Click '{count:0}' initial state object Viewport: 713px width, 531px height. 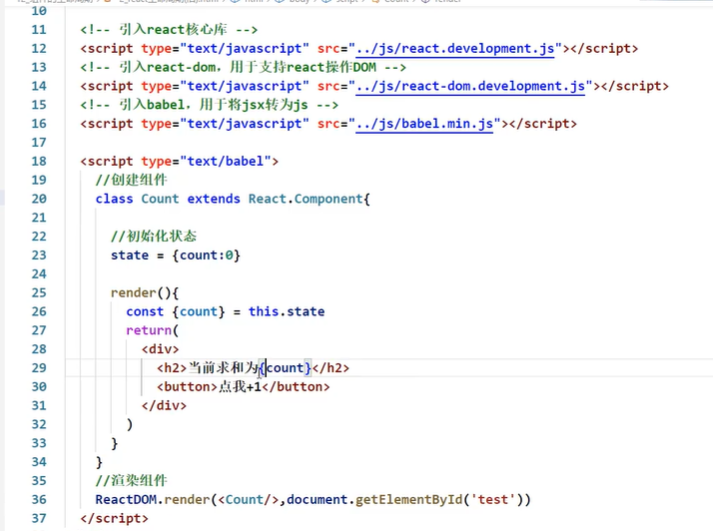[206, 255]
